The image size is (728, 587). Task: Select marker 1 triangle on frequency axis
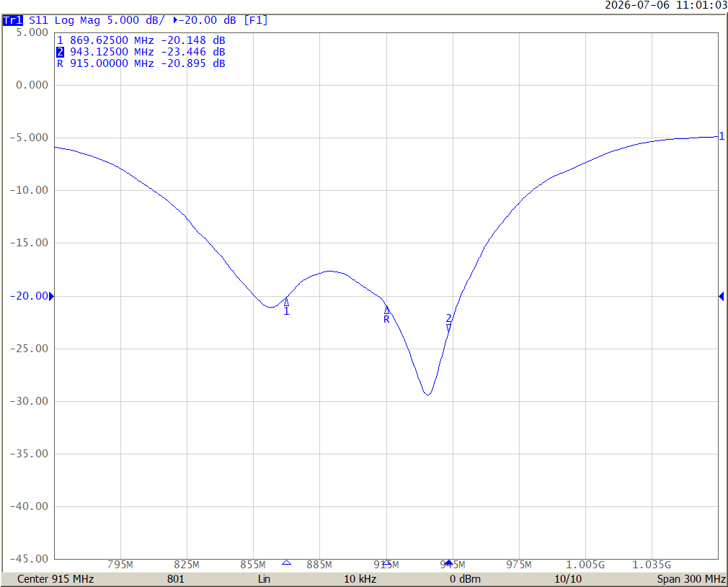(x=286, y=563)
